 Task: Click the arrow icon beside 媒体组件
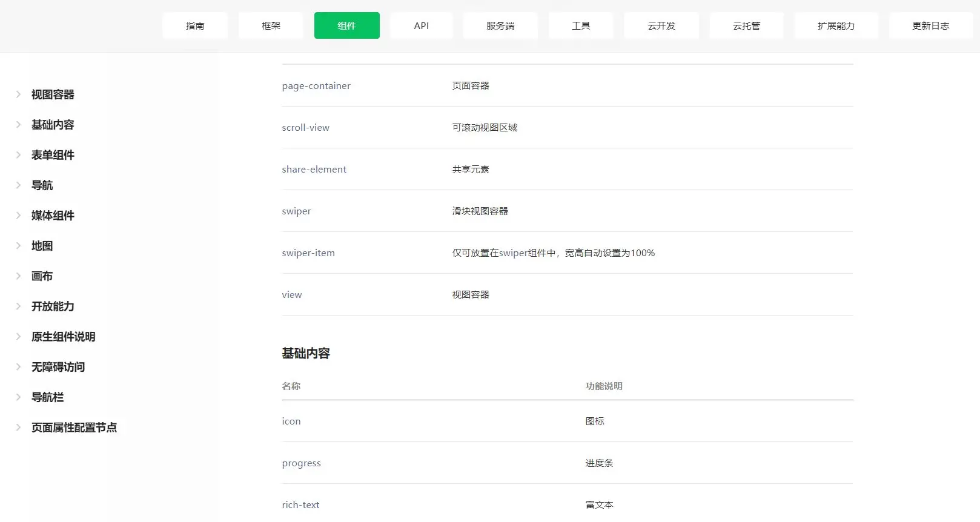[18, 216]
